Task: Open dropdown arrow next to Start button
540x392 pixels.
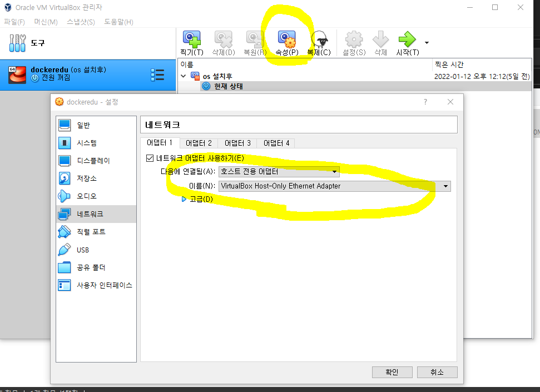Action: [427, 43]
